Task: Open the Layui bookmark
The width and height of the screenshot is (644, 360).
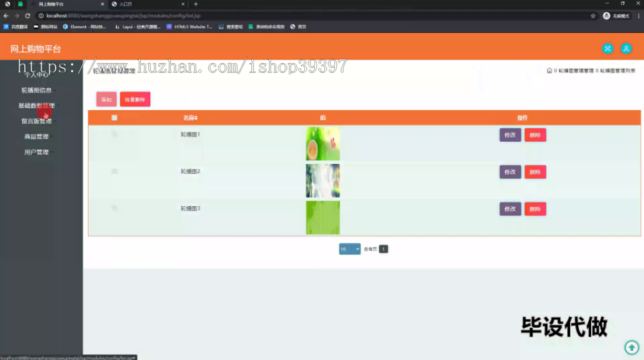Action: tap(137, 26)
